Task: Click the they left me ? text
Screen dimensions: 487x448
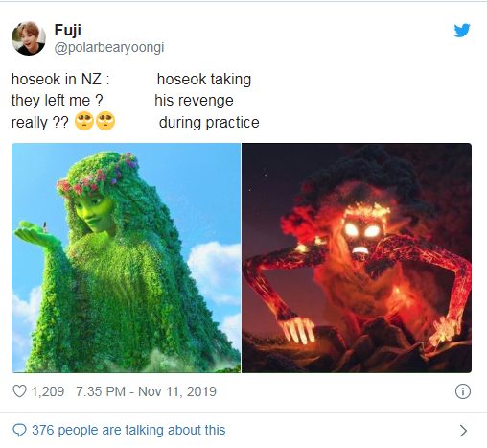Action: (x=58, y=100)
